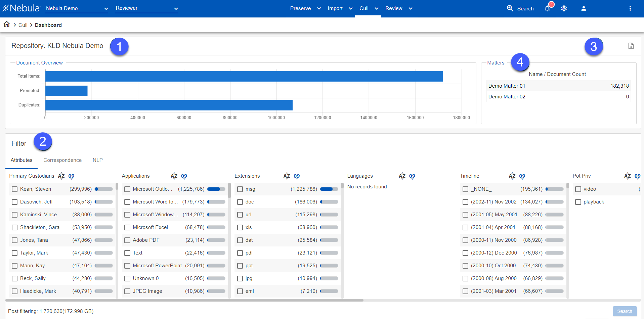
Task: Click the Microsoft Outlook proportion bar
Action: (x=216, y=189)
